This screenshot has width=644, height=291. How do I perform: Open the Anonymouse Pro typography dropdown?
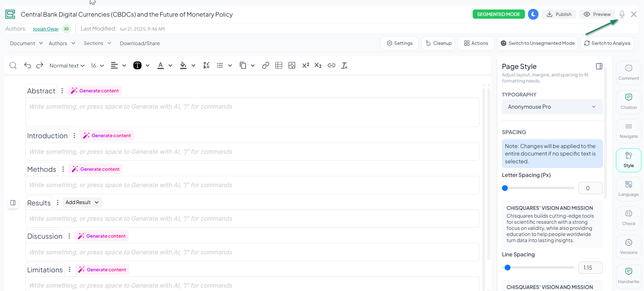[552, 107]
